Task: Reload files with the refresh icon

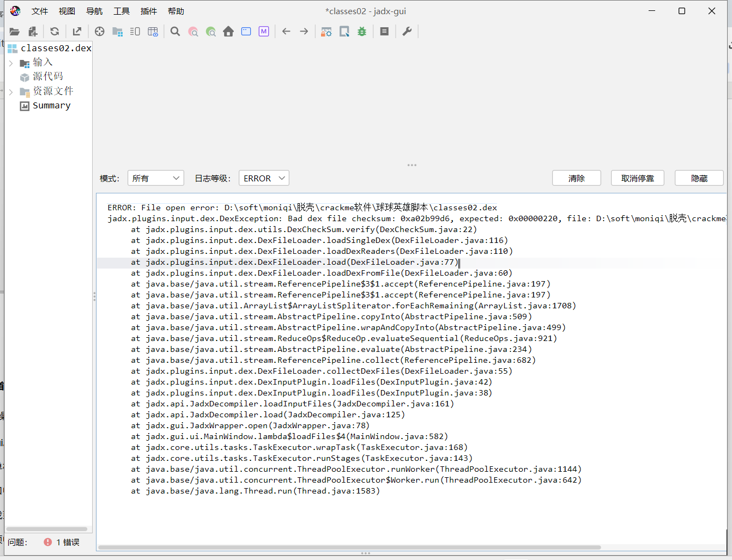Action: click(55, 32)
